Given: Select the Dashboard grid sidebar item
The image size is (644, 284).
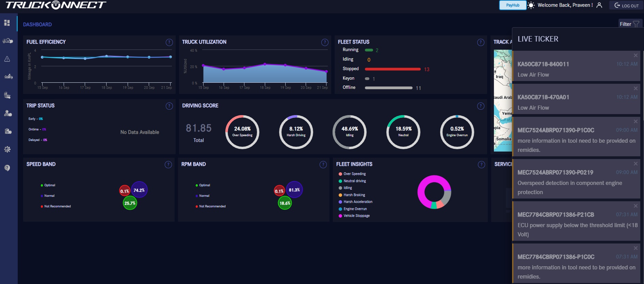Looking at the screenshot, I should pyautogui.click(x=7, y=23).
